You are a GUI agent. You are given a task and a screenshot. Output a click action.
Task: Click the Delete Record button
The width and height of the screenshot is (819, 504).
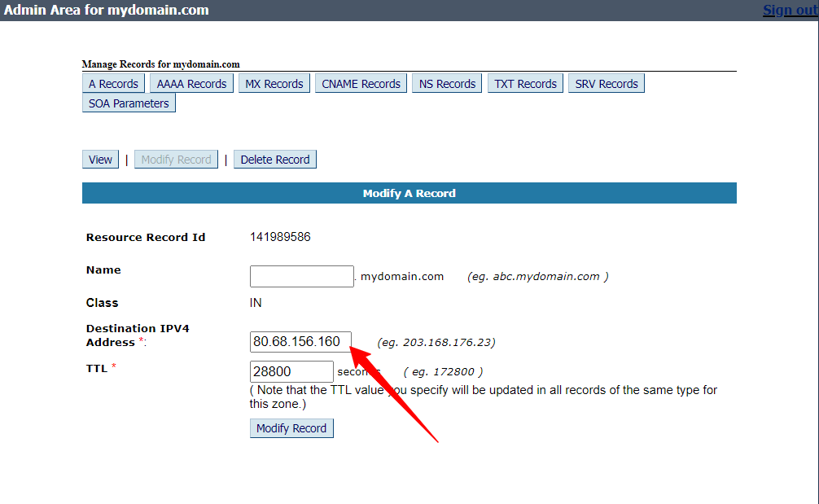pyautogui.click(x=275, y=160)
